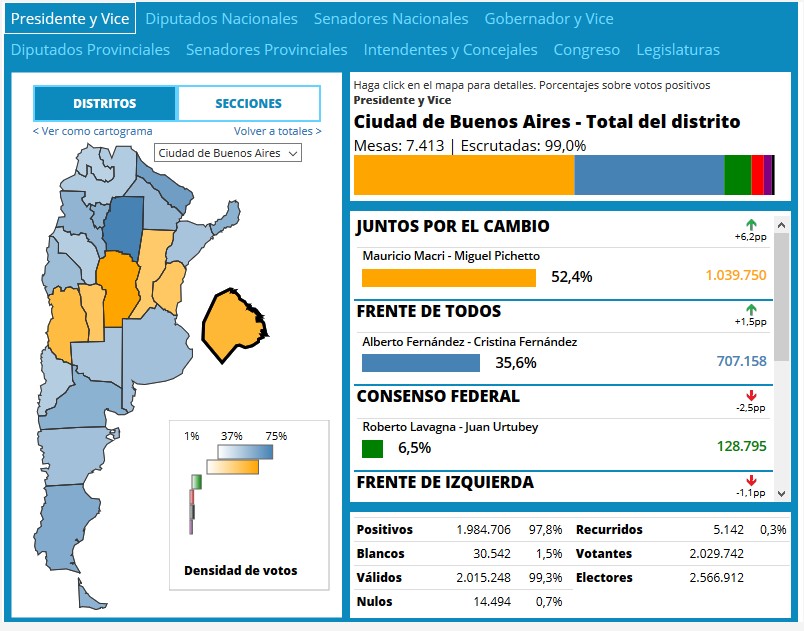The width and height of the screenshot is (804, 631).
Task: Click blue segment of the stacked results bar
Action: click(648, 175)
